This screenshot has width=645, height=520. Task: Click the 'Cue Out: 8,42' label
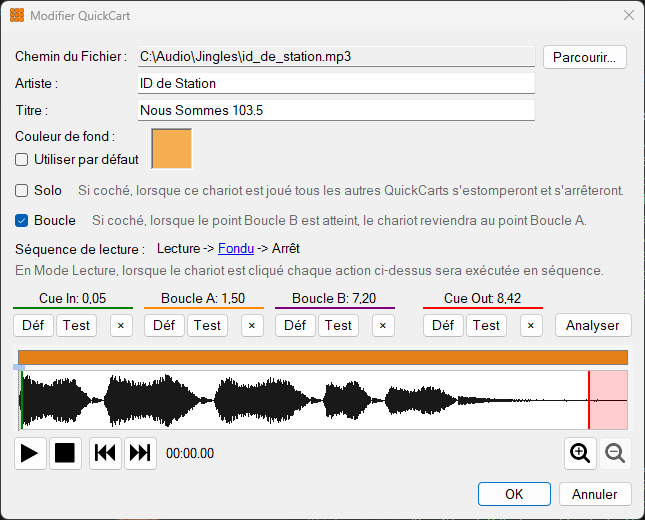coord(483,298)
